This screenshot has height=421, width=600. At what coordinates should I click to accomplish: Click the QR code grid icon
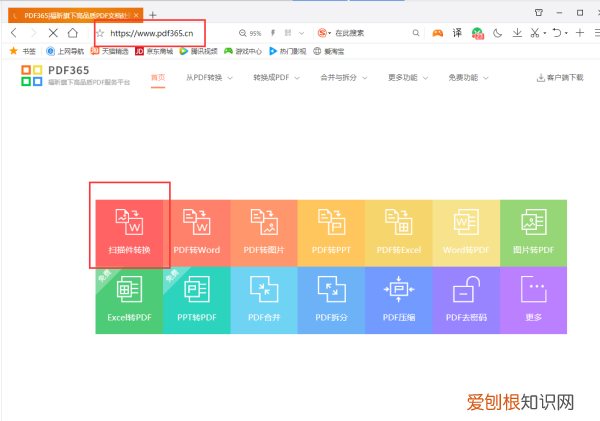pos(288,33)
